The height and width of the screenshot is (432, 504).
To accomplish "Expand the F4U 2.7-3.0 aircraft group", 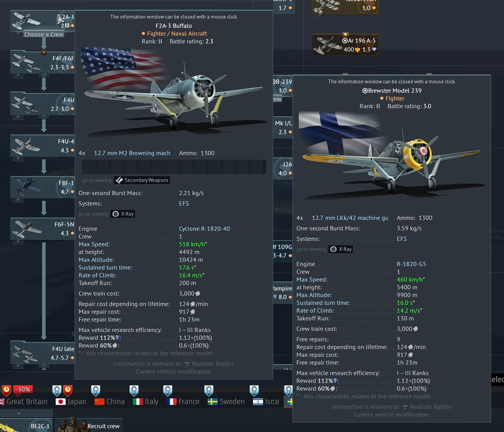I will click(x=44, y=116).
